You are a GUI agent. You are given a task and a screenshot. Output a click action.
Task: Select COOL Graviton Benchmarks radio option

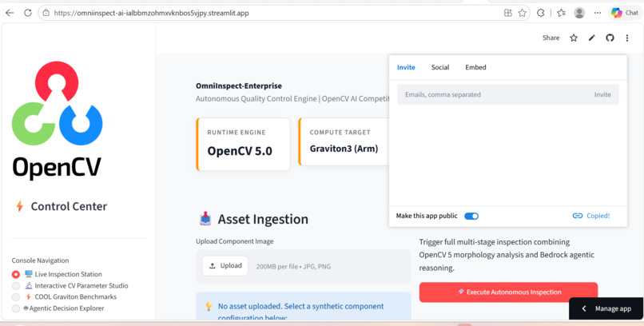coord(16,297)
